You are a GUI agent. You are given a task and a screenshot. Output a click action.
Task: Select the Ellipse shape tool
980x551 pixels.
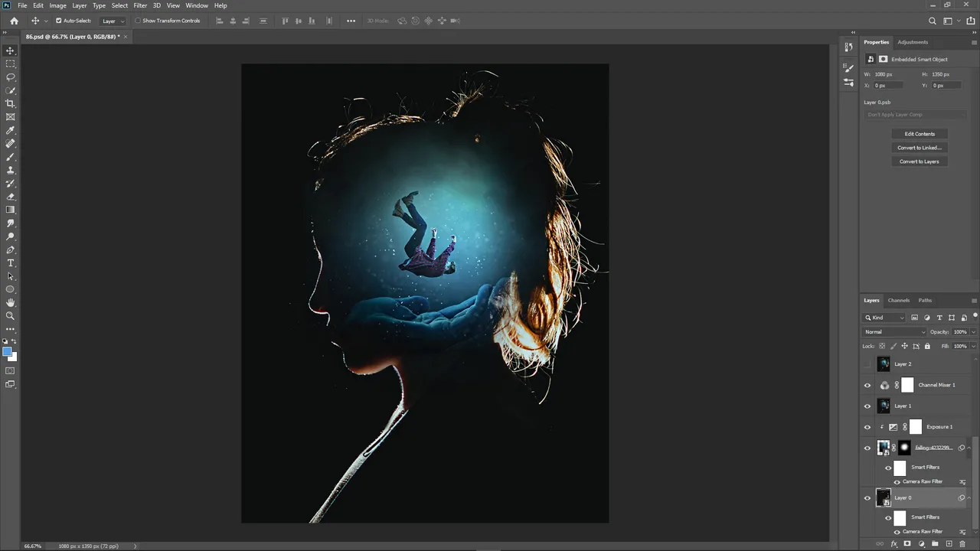point(10,289)
